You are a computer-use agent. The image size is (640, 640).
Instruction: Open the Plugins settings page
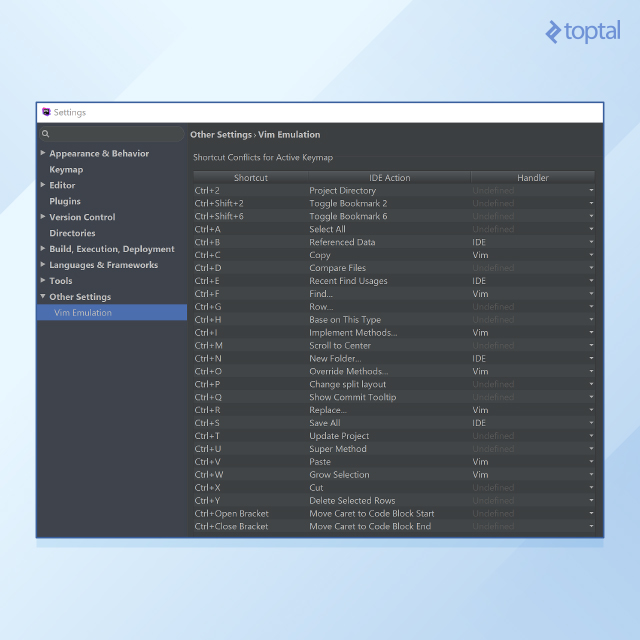65,201
